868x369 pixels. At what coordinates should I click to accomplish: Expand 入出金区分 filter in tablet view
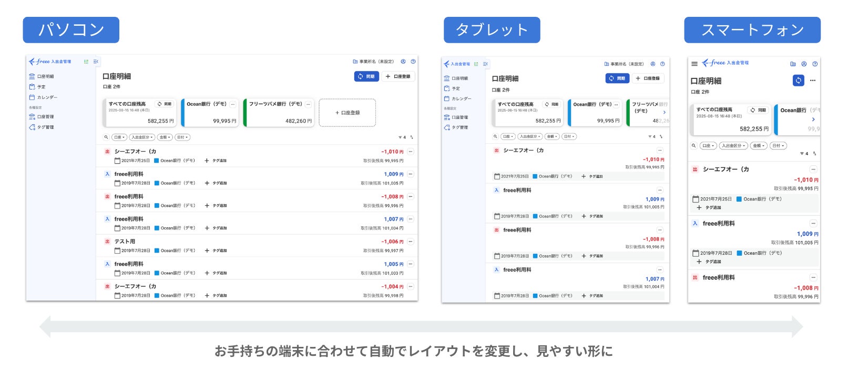(x=530, y=136)
